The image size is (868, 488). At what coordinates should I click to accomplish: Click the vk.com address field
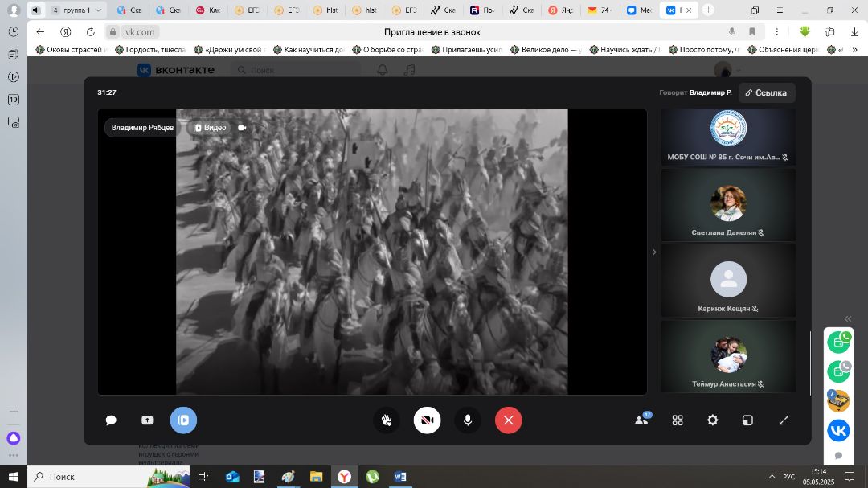(140, 32)
